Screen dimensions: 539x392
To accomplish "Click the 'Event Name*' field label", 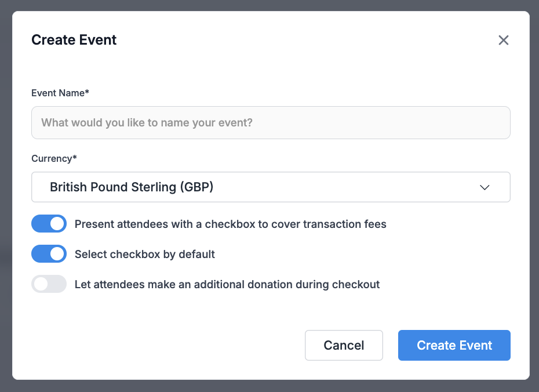I will [60, 93].
